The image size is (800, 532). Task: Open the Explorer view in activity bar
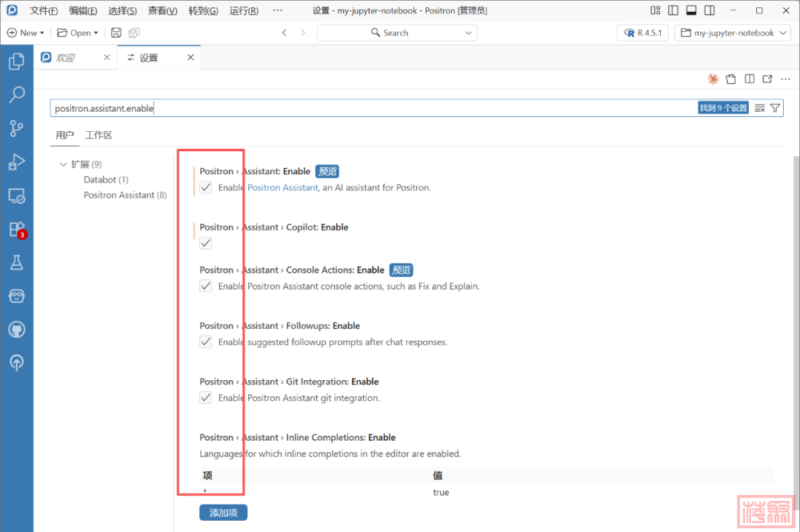(16, 61)
